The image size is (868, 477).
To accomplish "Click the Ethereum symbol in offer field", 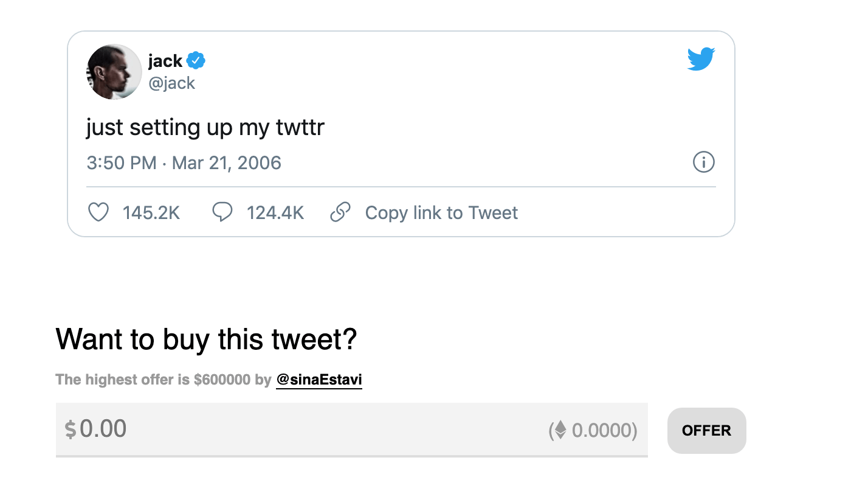I will (x=560, y=430).
